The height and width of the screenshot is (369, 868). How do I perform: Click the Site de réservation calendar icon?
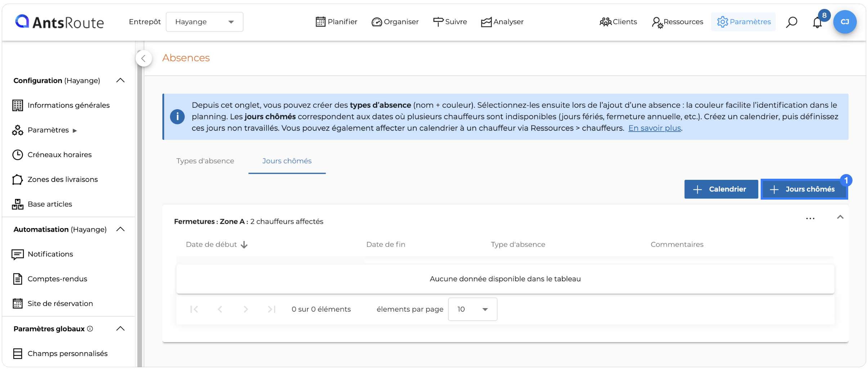coord(17,303)
